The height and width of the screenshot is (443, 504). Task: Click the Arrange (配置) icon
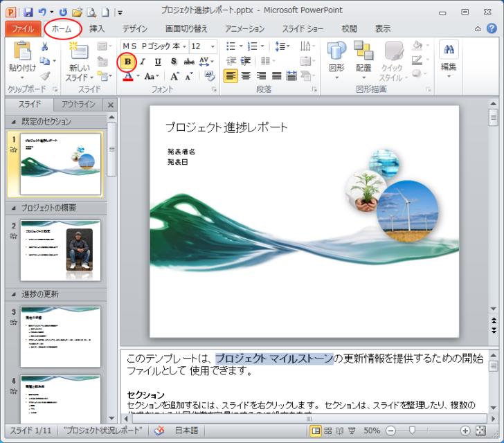(x=363, y=51)
